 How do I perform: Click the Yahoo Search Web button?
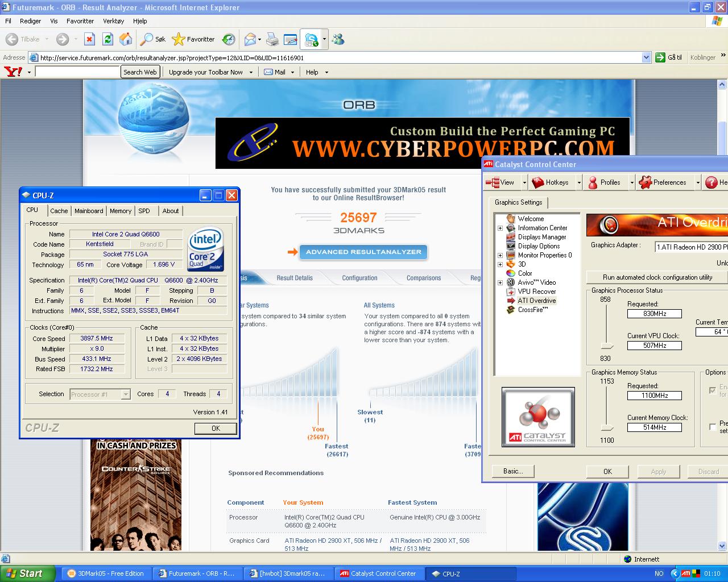pos(140,72)
